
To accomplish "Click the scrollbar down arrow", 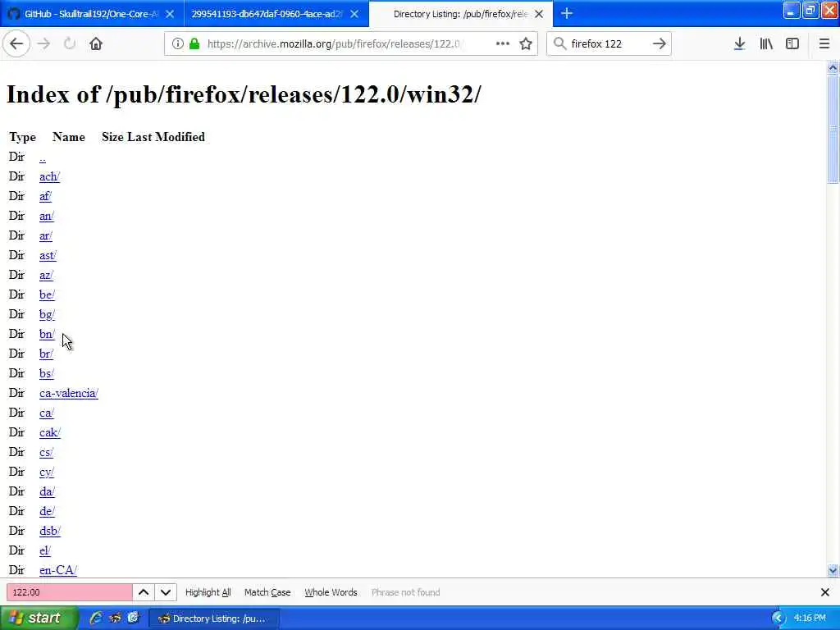I will [833, 571].
